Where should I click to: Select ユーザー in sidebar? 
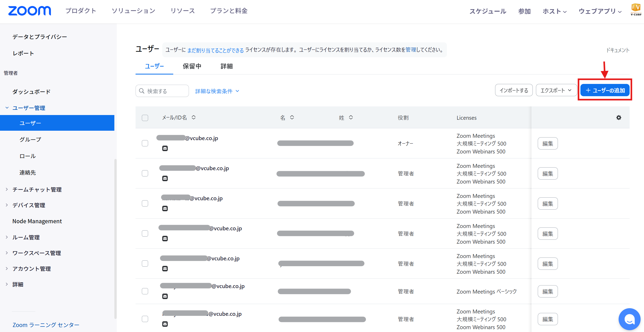tap(57, 123)
